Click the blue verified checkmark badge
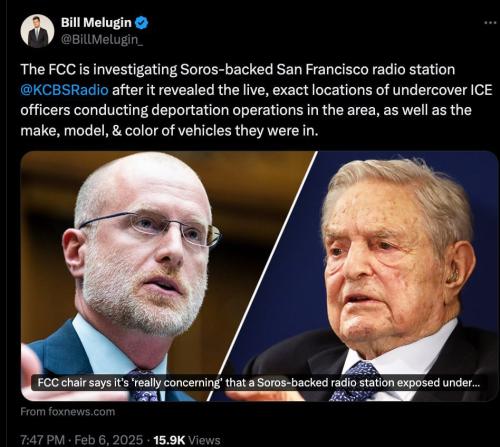 click(x=141, y=23)
